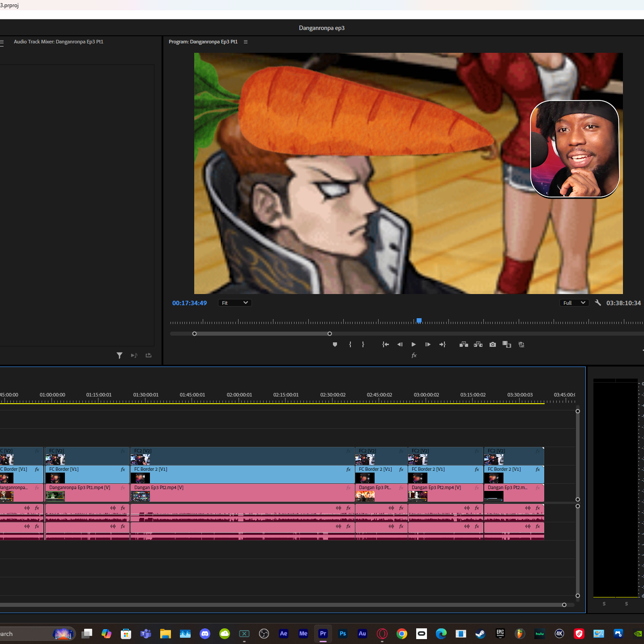This screenshot has height=644, width=644.
Task: Click the sequence duration 03:38:10:34
Action: click(623, 303)
